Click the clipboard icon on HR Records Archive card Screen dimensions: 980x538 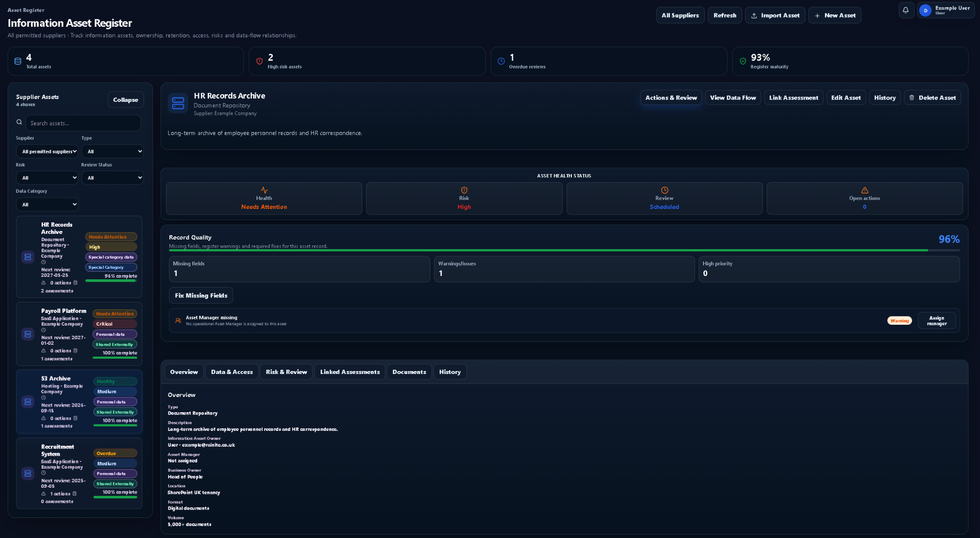click(75, 283)
